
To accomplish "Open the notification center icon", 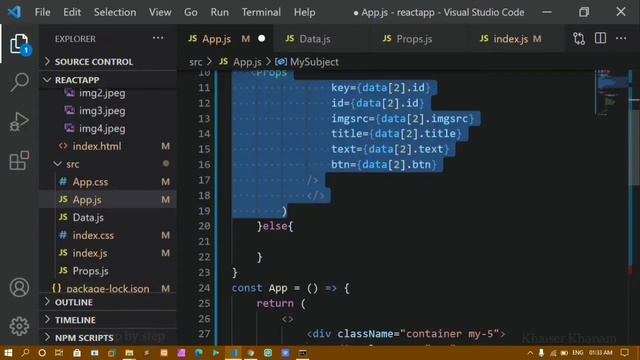I will (624, 353).
